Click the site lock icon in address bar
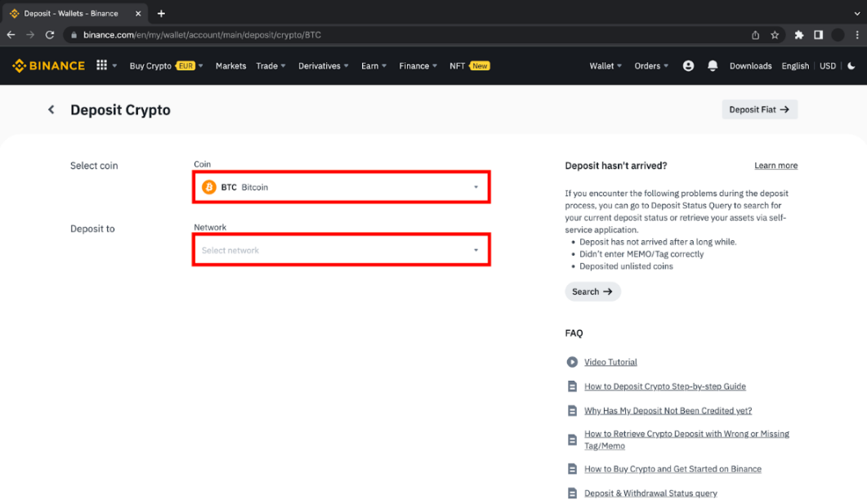This screenshot has height=504, width=867. pos(74,35)
